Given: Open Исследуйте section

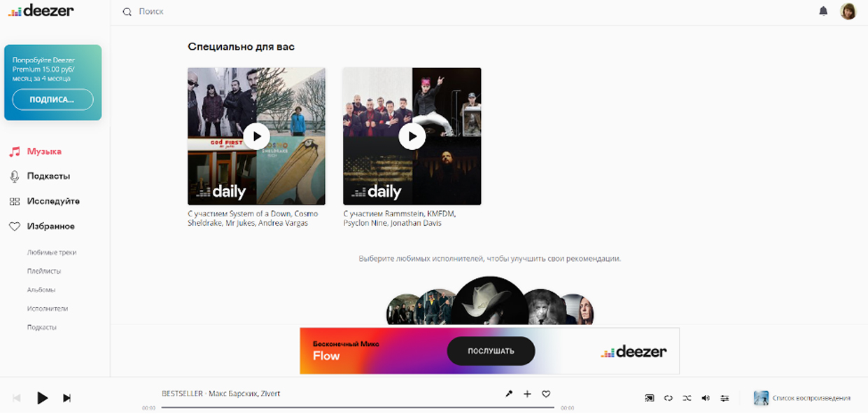Looking at the screenshot, I should 52,202.
